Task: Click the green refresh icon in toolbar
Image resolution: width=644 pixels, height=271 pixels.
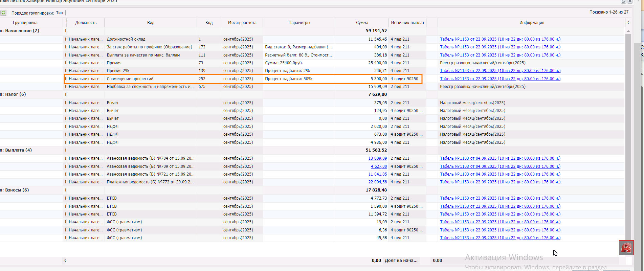Action: click(3, 13)
